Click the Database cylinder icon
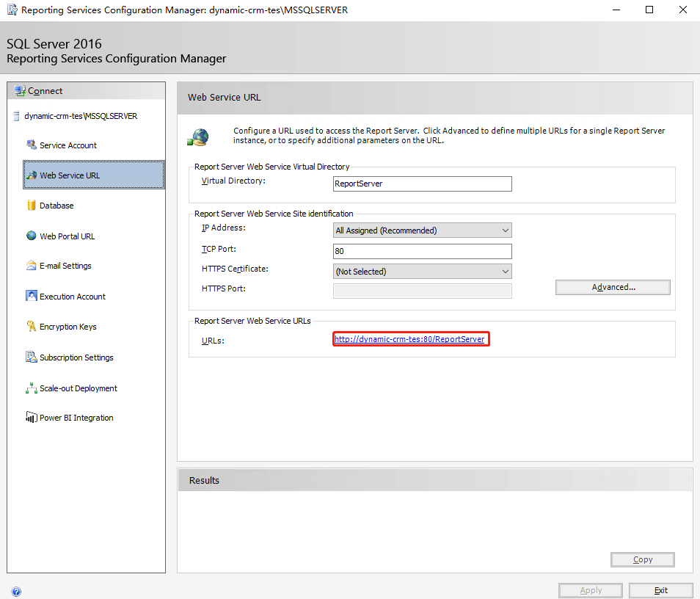 coord(32,205)
